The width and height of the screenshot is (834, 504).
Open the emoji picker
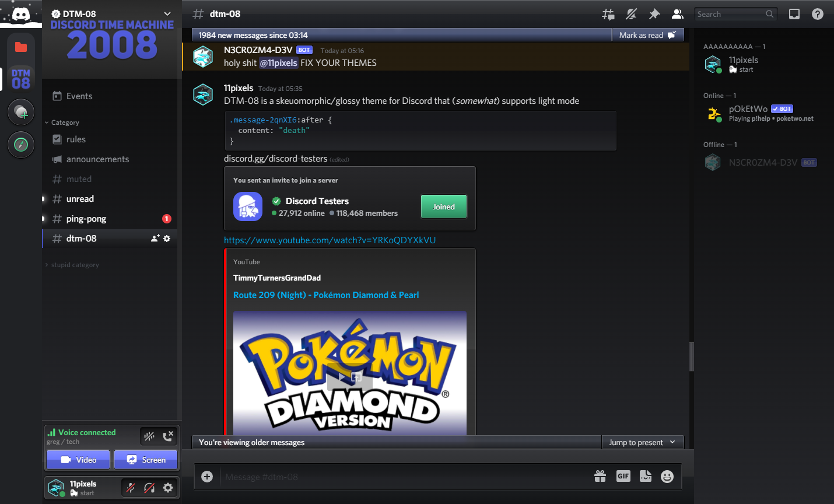[x=667, y=477]
